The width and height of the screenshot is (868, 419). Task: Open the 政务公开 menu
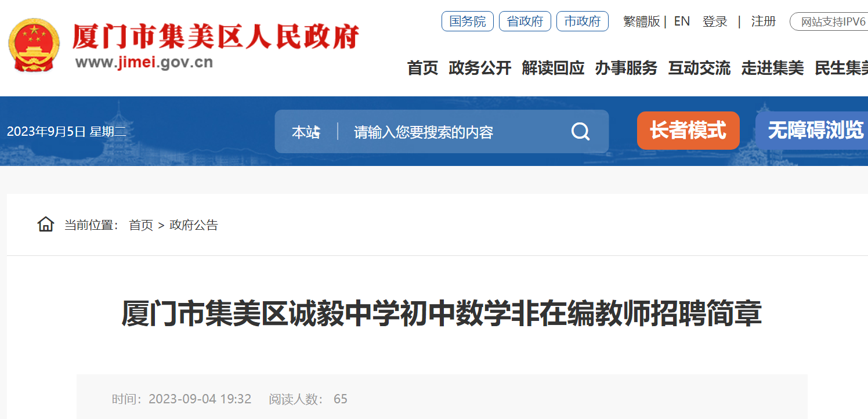point(480,68)
